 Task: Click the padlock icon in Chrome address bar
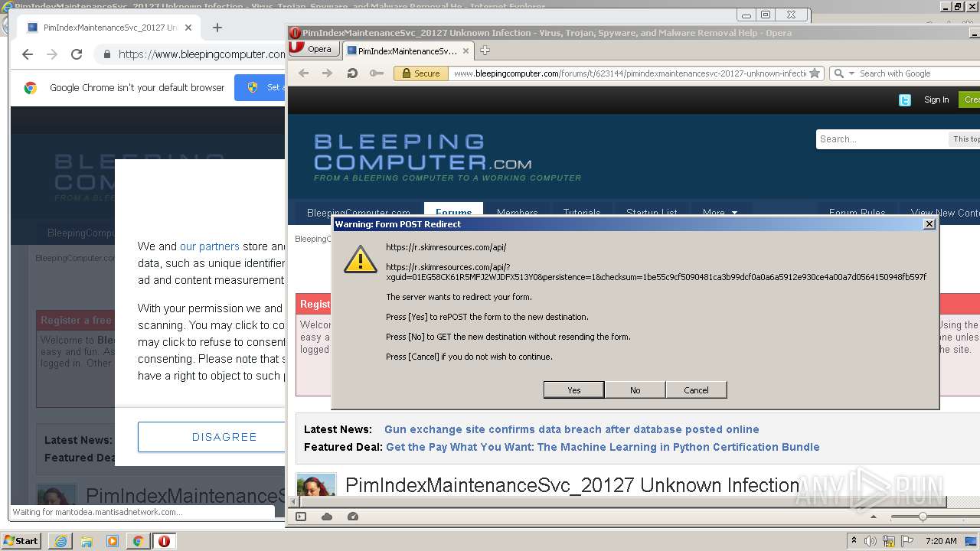tap(107, 54)
